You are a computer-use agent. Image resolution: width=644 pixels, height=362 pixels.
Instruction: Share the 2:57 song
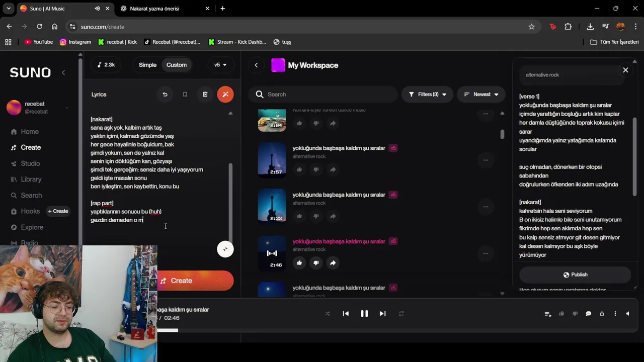(x=333, y=169)
